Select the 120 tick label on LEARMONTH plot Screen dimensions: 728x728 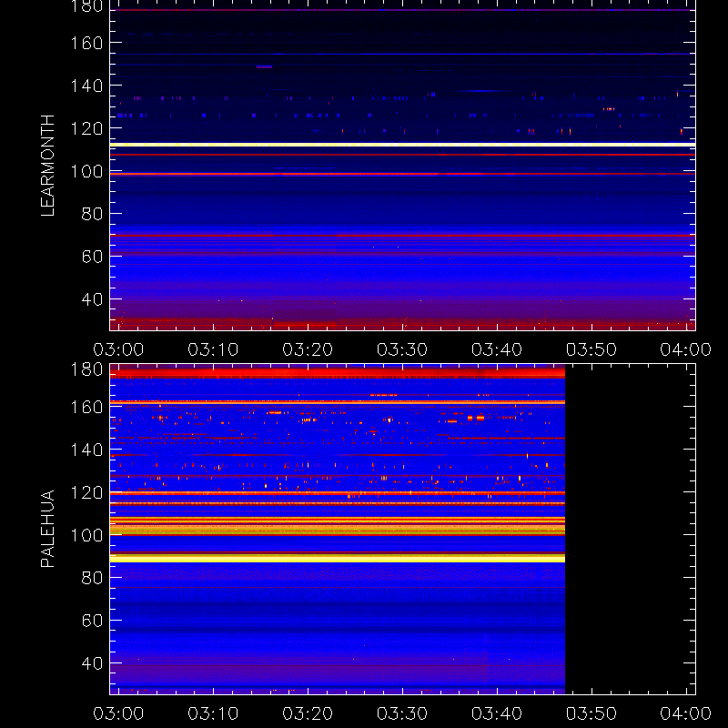pyautogui.click(x=86, y=128)
